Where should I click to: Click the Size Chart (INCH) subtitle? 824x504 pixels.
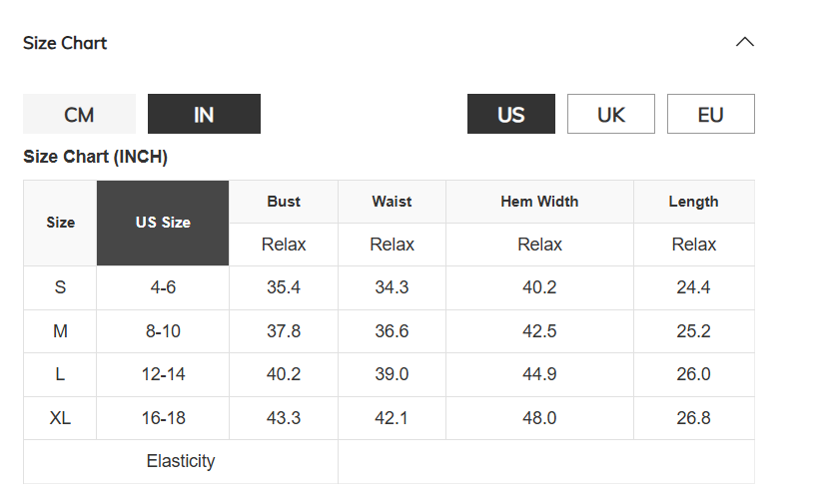click(95, 157)
